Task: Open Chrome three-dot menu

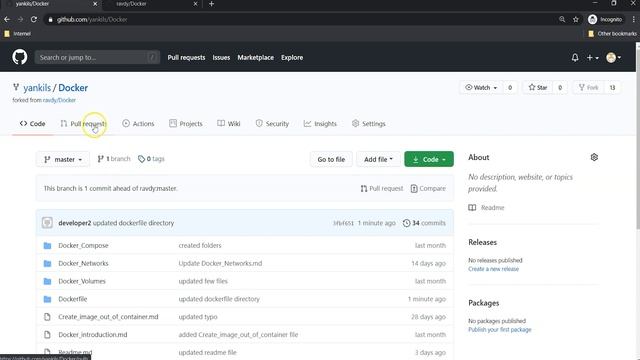Action: click(633, 19)
